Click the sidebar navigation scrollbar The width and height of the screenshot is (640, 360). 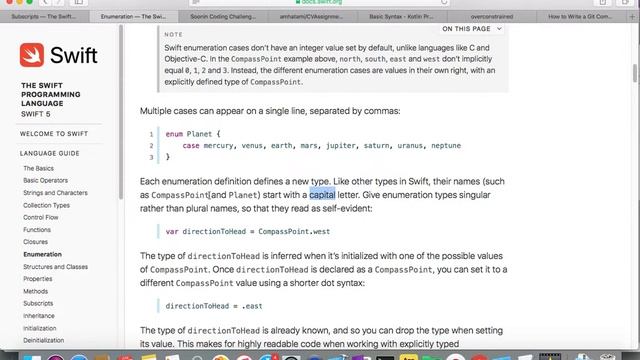click(121, 112)
